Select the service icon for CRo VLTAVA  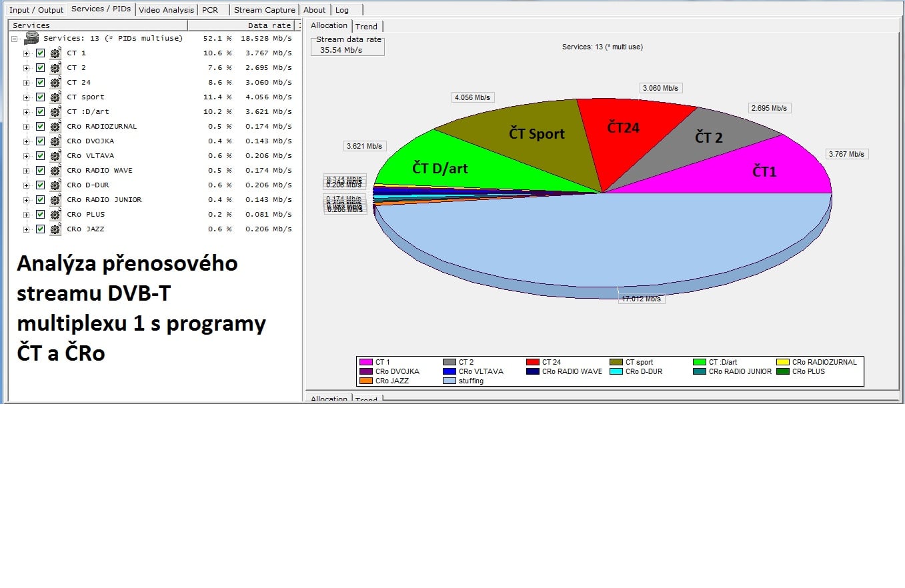click(55, 156)
